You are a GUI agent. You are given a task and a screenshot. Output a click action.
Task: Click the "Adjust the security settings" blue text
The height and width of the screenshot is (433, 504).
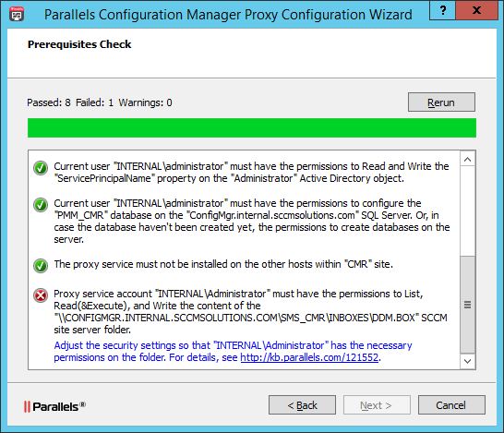(233, 352)
